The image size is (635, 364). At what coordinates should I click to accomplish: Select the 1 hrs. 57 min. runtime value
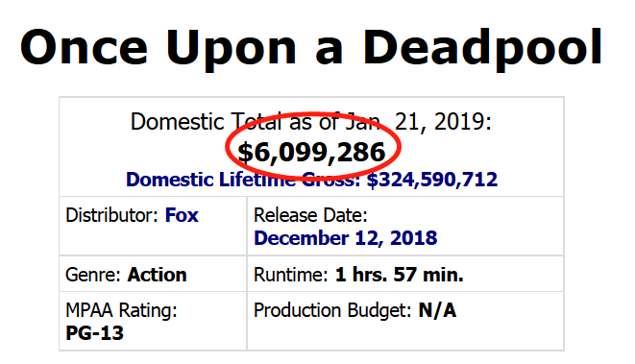point(400,275)
